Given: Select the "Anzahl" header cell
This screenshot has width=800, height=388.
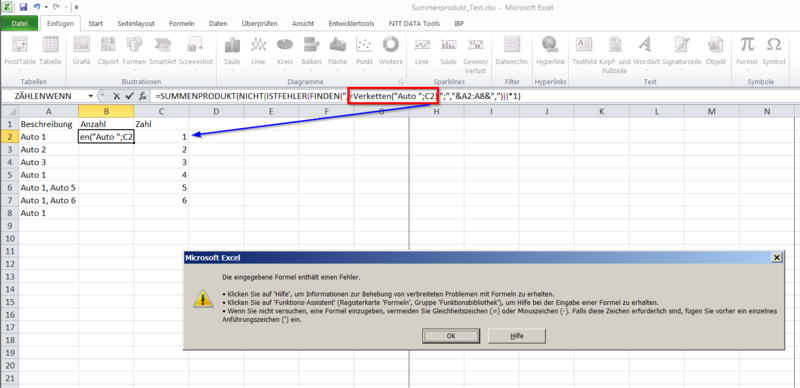Looking at the screenshot, I should [x=106, y=124].
